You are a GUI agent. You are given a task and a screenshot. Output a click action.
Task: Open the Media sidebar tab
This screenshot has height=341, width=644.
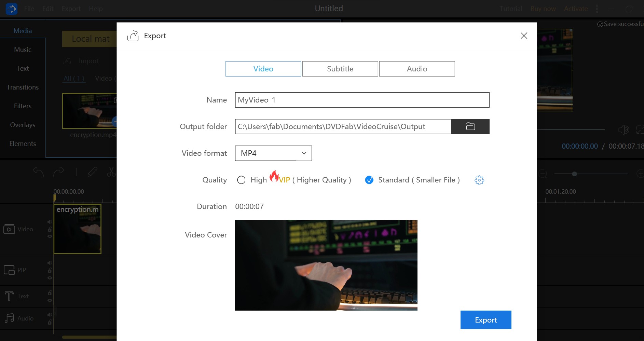(23, 31)
